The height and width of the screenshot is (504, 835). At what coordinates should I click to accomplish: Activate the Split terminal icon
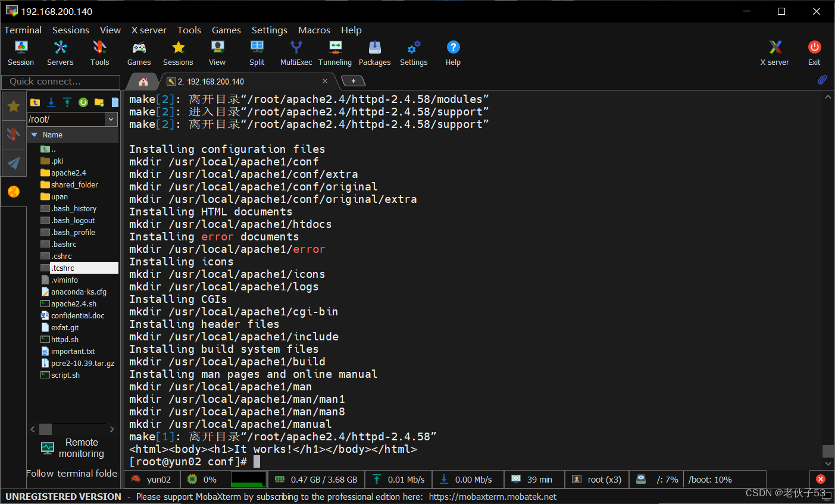[x=257, y=53]
